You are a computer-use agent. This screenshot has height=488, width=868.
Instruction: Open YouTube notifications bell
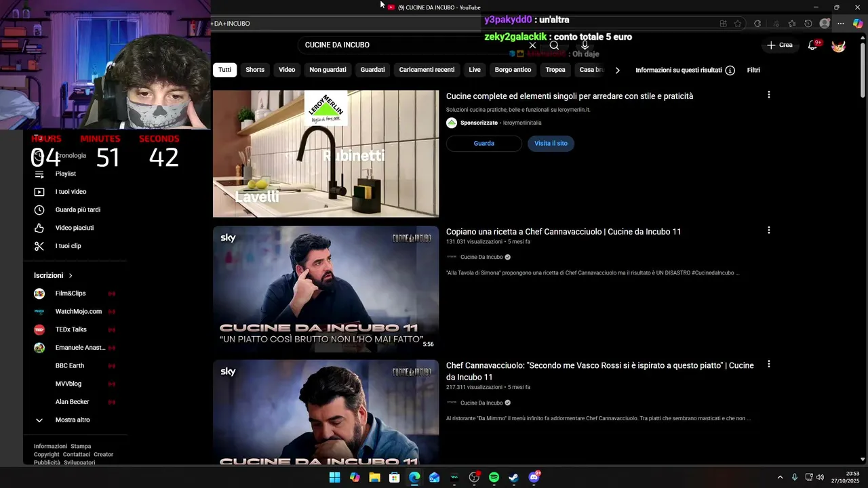tap(812, 45)
